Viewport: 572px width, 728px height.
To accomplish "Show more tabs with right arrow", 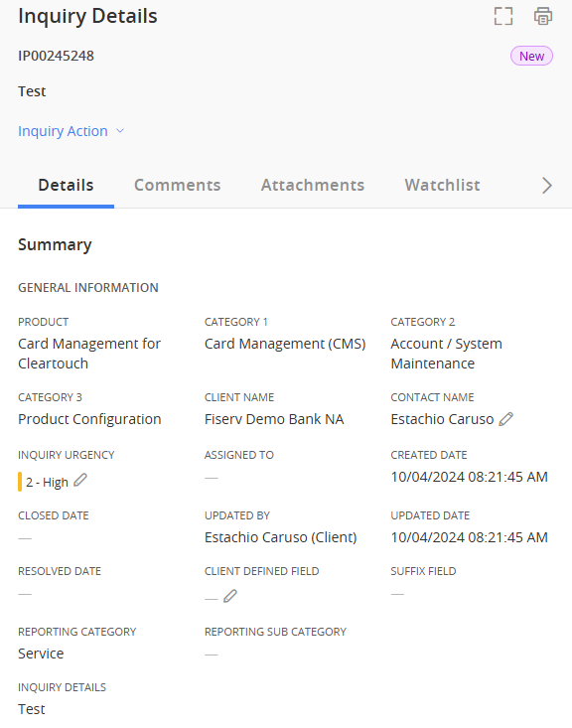I will pyautogui.click(x=547, y=186).
